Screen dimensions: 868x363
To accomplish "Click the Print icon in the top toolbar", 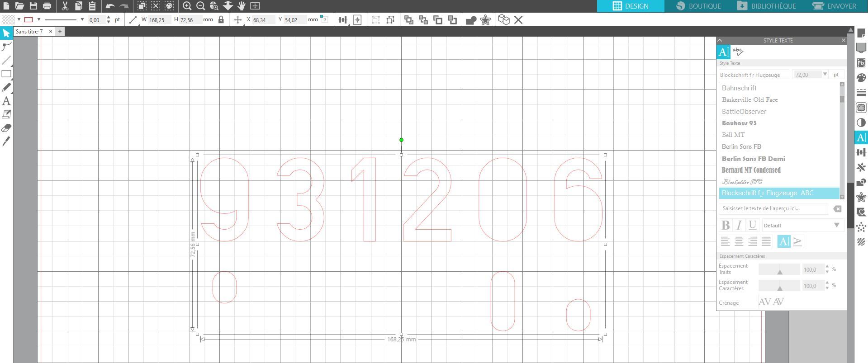I will coord(47,6).
